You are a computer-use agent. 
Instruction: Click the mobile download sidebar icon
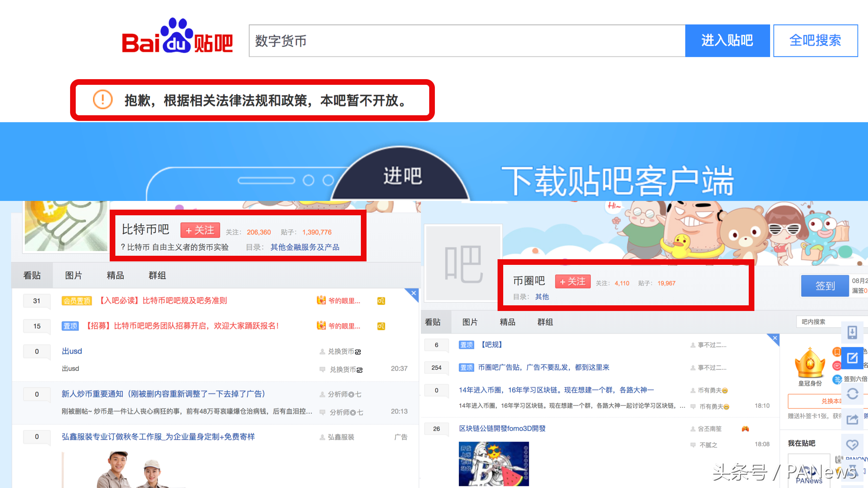click(852, 332)
